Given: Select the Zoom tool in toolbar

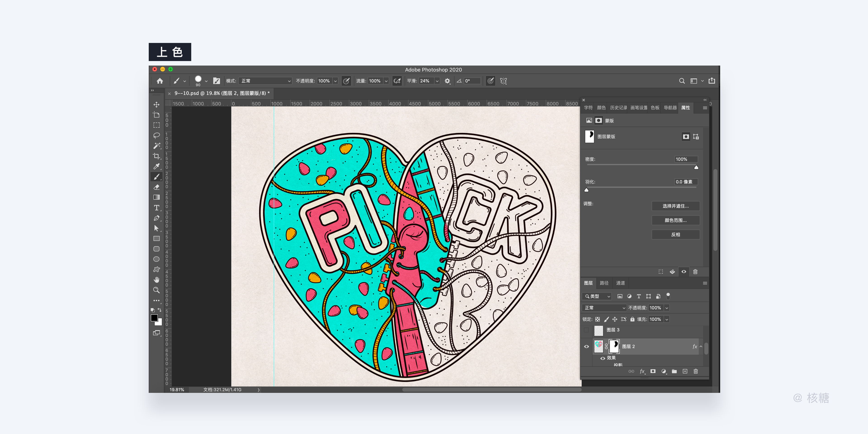Looking at the screenshot, I should pos(156,290).
